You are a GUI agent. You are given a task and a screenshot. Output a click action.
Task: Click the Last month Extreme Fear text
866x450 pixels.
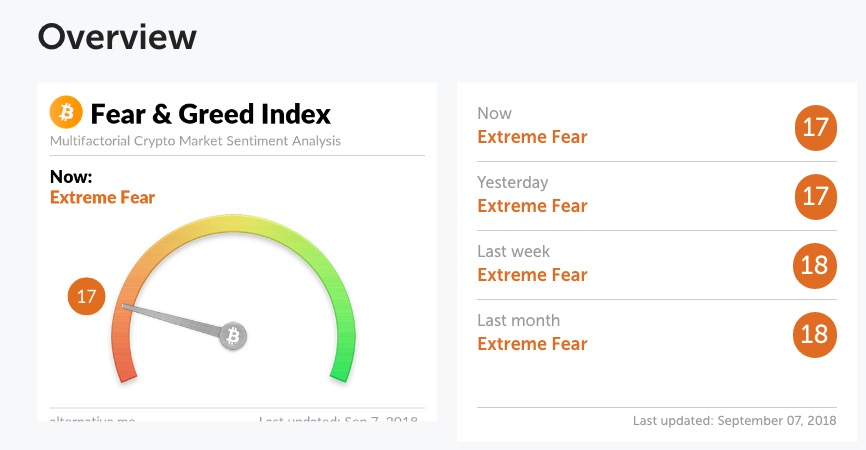pyautogui.click(x=532, y=343)
